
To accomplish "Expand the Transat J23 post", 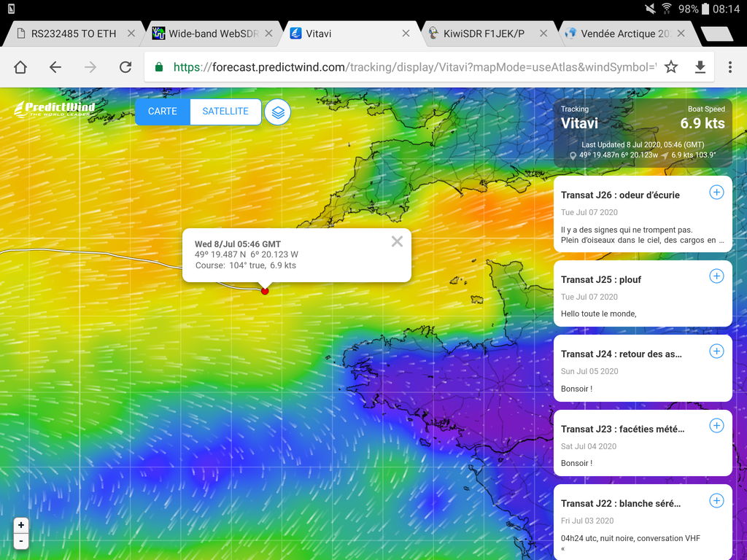I will click(x=716, y=426).
